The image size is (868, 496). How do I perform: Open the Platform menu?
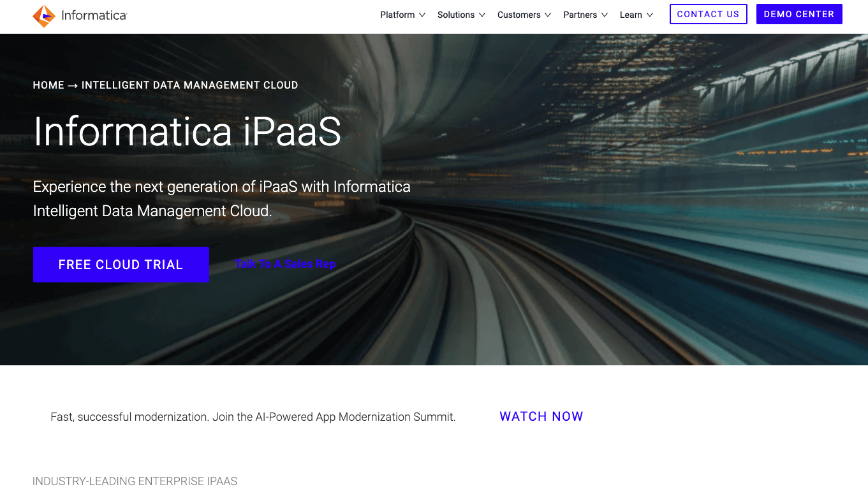click(397, 15)
